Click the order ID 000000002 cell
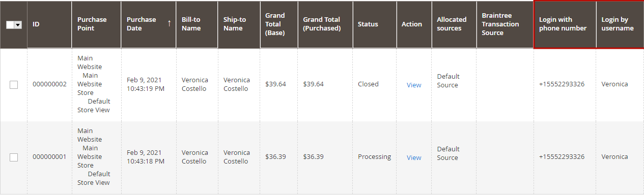 pyautogui.click(x=49, y=84)
